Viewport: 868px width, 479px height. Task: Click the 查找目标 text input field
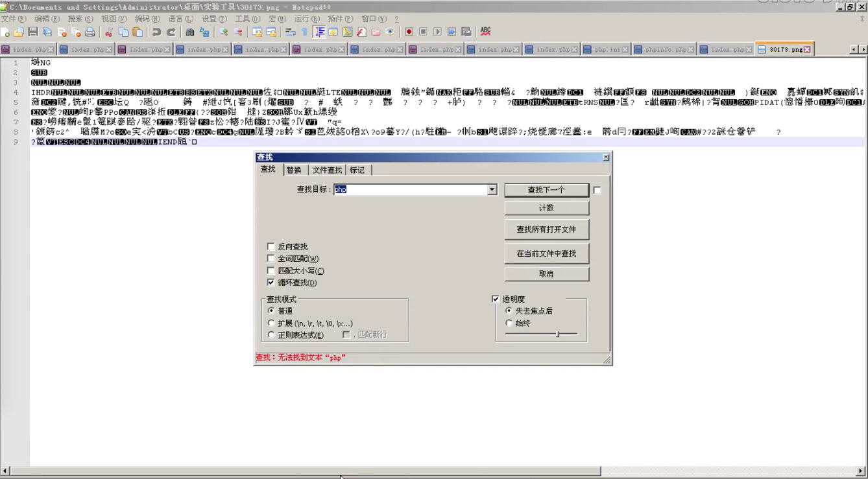tap(410, 190)
